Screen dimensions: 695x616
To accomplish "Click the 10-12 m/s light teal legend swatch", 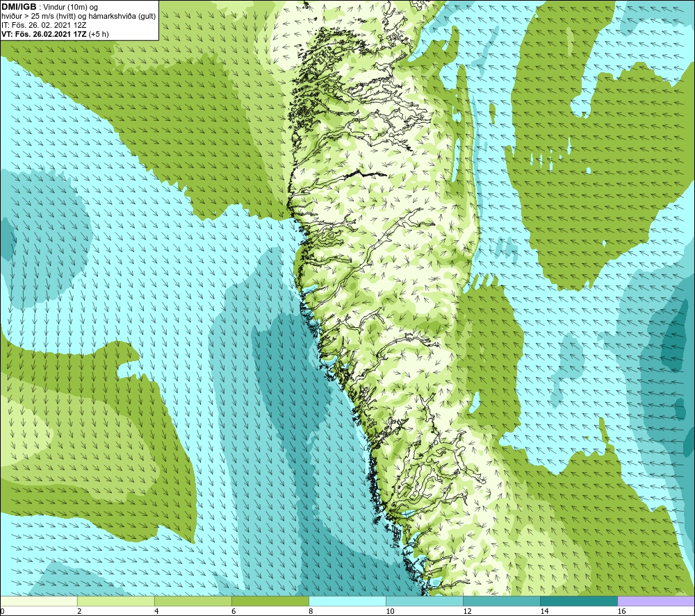I will pyautogui.click(x=424, y=601).
